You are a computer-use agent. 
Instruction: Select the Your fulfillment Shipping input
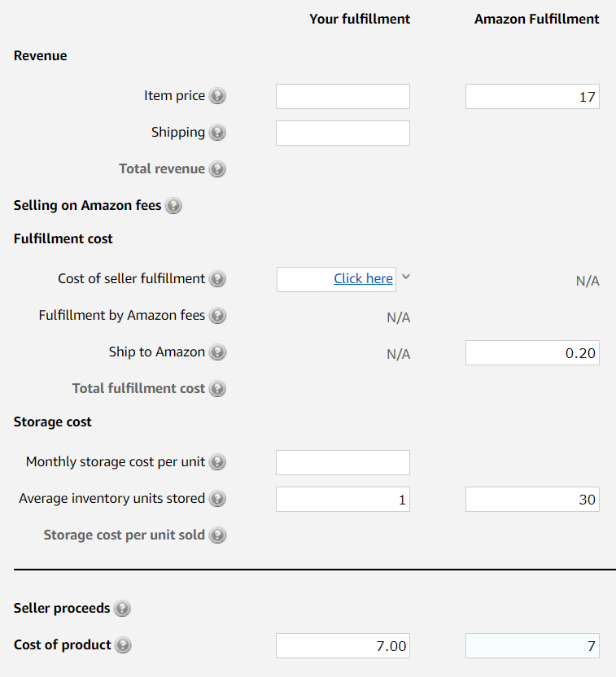(x=343, y=133)
